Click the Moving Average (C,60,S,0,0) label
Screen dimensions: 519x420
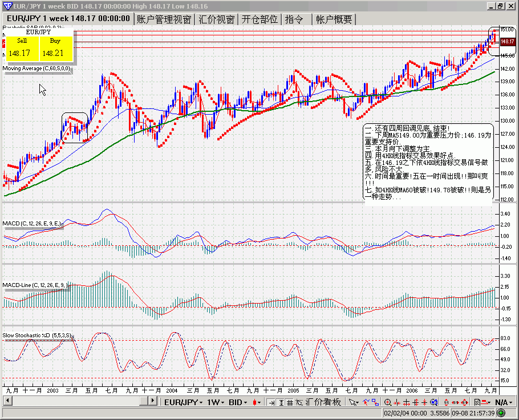click(37, 68)
